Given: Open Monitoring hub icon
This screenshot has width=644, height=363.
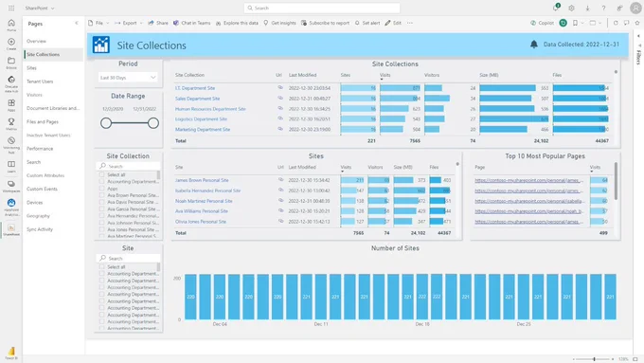Looking at the screenshot, I should click(x=11, y=145).
